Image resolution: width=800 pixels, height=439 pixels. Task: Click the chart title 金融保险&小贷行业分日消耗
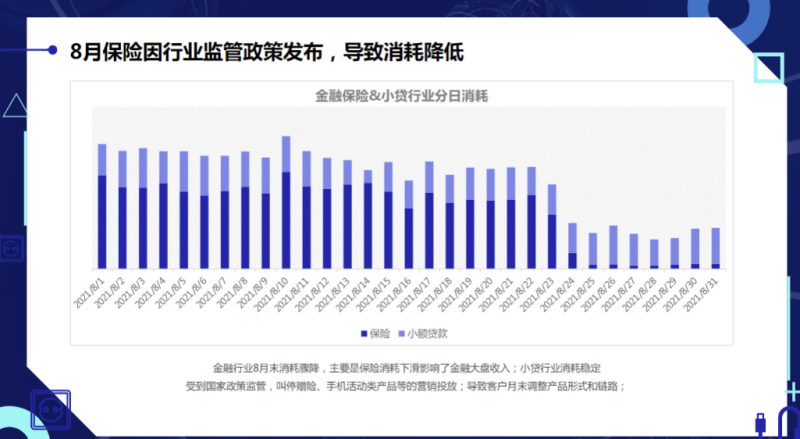(x=402, y=96)
